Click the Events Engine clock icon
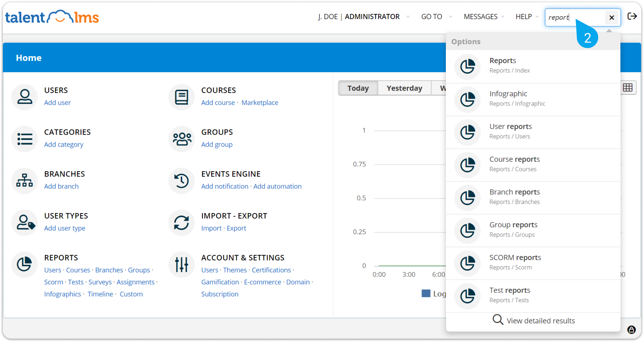The image size is (644, 342). 182,181
